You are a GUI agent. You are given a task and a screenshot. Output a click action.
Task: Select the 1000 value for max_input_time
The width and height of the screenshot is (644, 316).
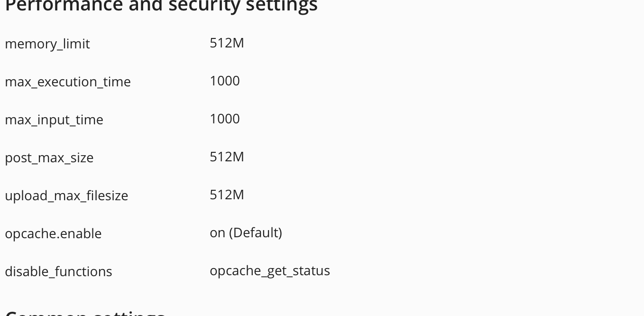coord(225,119)
